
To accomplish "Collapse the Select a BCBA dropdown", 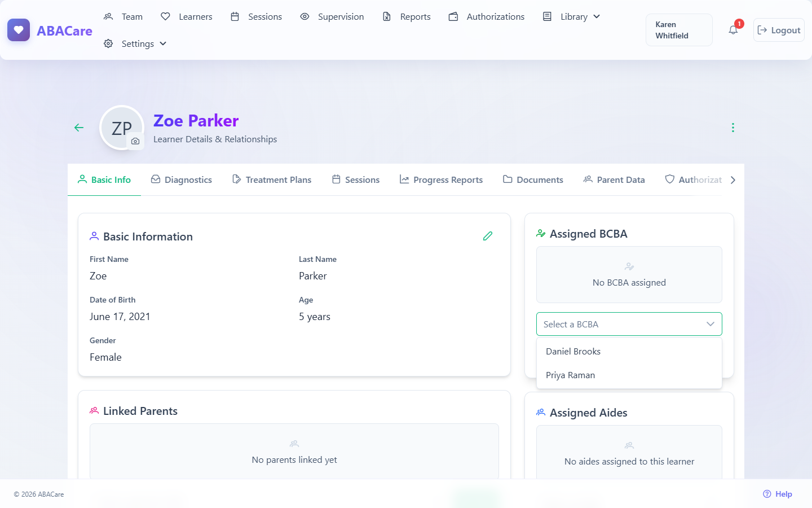I will (629, 324).
